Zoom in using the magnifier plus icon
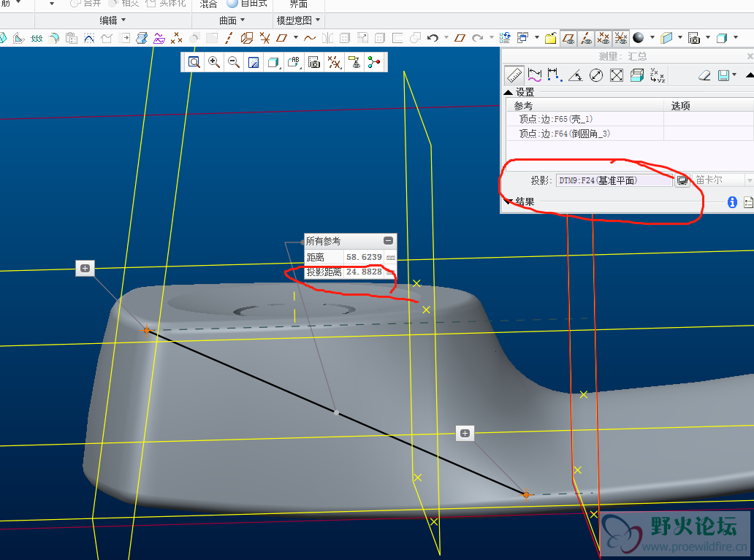754x560 pixels. pos(214,62)
